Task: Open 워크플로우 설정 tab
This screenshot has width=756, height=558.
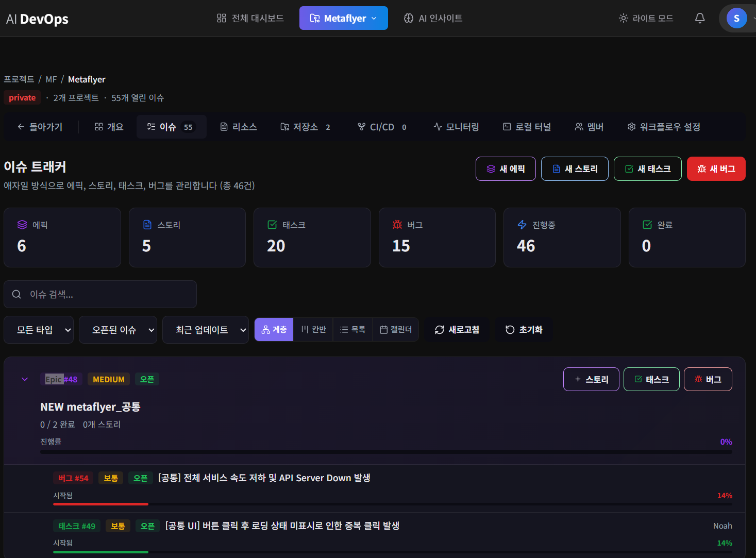Action: 664,127
